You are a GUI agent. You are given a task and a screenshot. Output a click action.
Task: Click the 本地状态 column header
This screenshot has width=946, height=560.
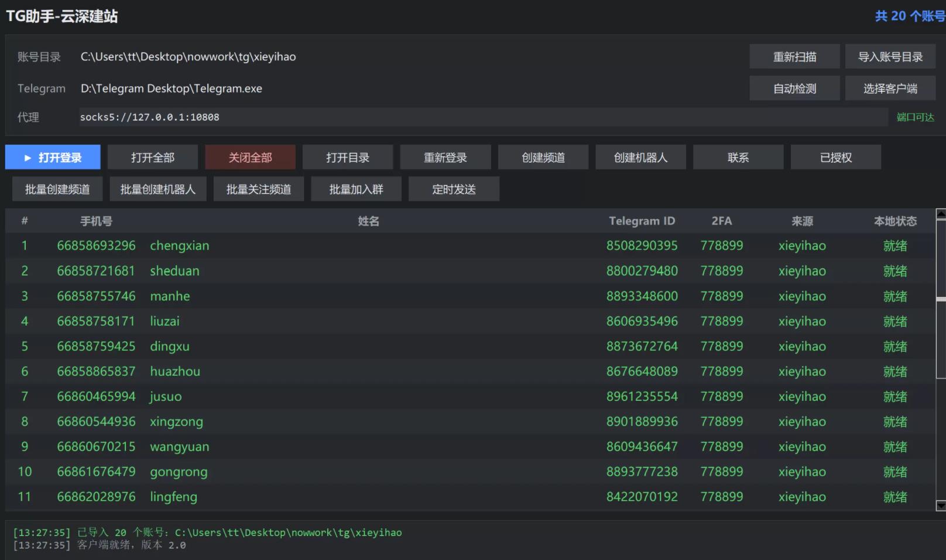[896, 221]
